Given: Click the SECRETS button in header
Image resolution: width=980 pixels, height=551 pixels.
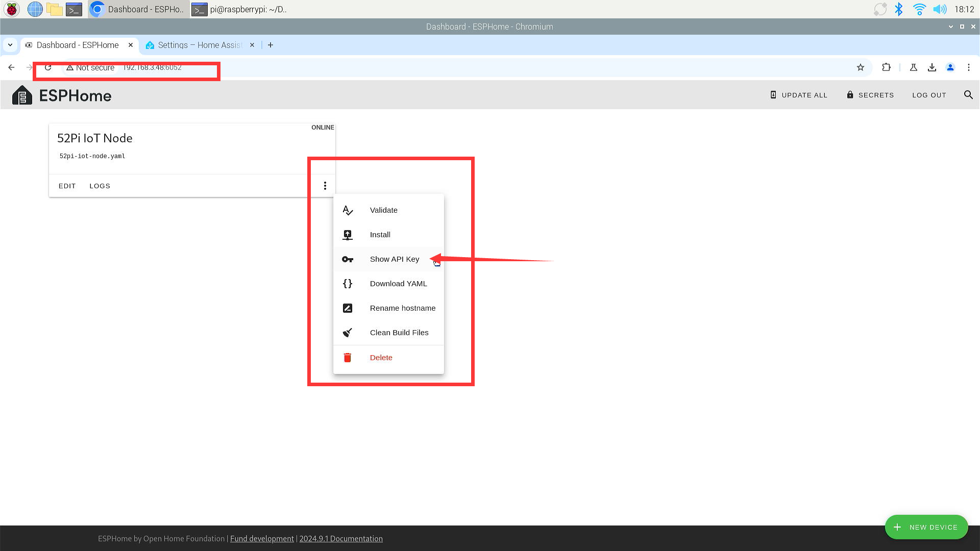Looking at the screenshot, I should pos(870,95).
